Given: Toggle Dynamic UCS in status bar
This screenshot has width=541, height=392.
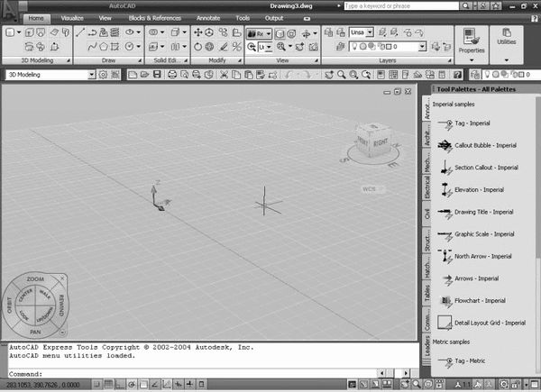Looking at the screenshot, I should click(x=167, y=384).
